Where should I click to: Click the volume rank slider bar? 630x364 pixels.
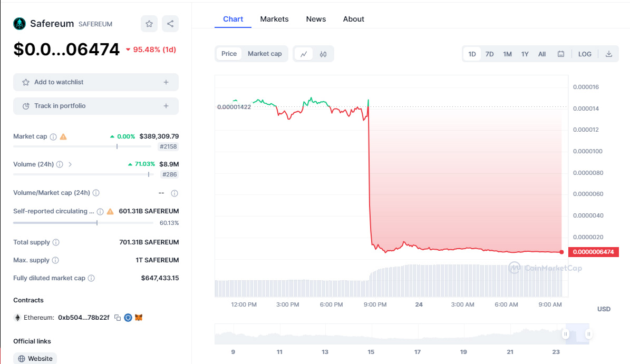point(84,174)
